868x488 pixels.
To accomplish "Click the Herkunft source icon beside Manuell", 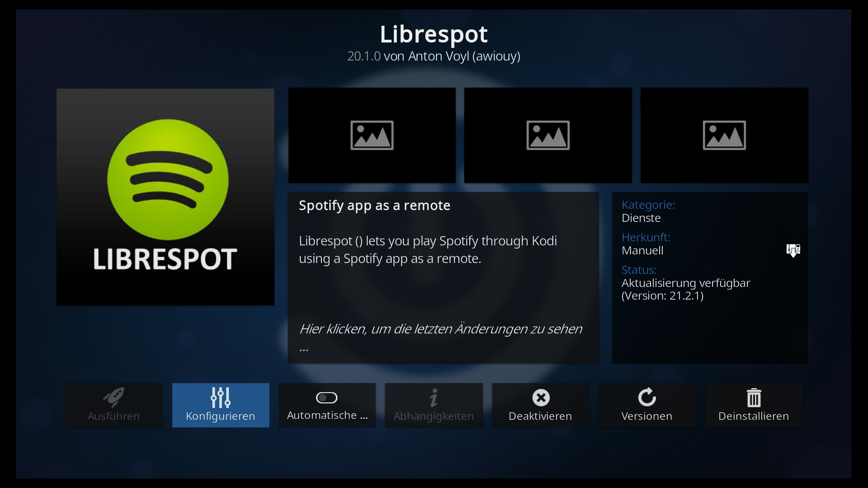I will coord(793,250).
